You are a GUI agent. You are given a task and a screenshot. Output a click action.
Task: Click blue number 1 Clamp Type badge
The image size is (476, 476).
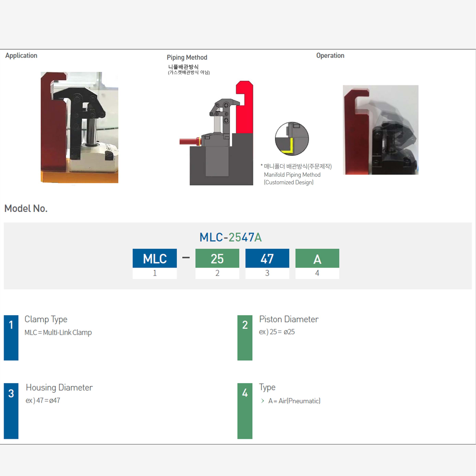[11, 337]
